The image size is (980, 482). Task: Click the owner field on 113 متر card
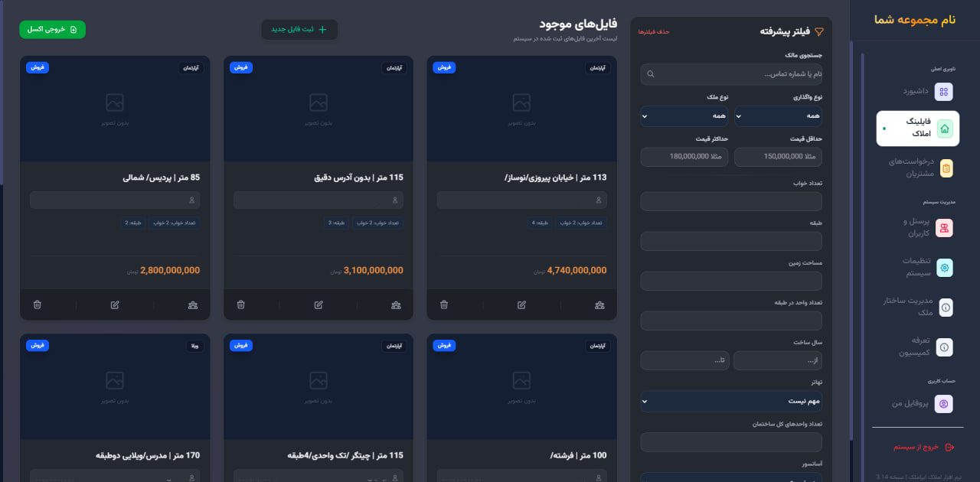click(521, 200)
